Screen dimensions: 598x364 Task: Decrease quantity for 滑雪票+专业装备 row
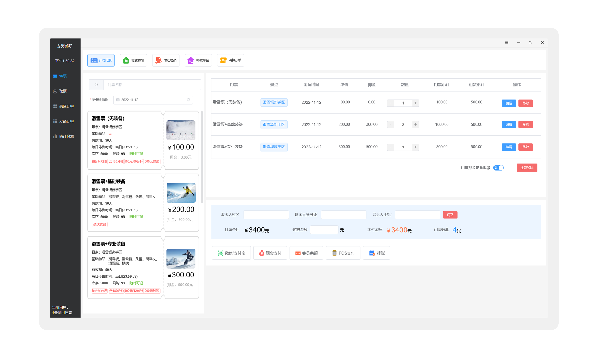[391, 147]
